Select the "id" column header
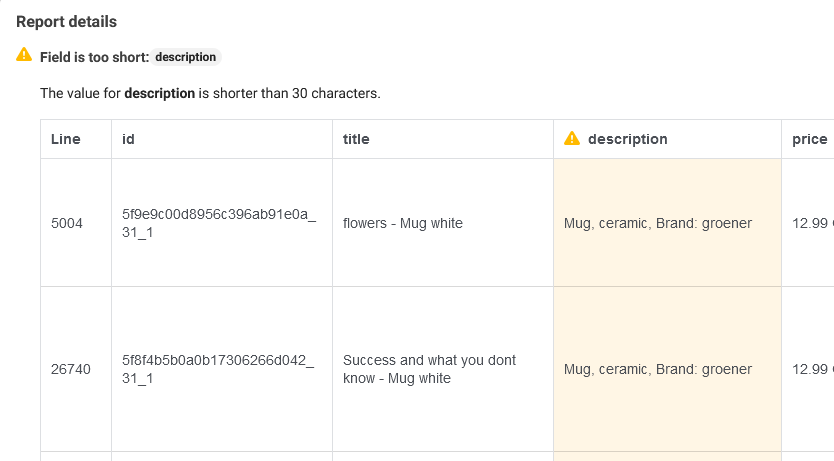Viewport: 834px width, 461px height. pos(128,139)
